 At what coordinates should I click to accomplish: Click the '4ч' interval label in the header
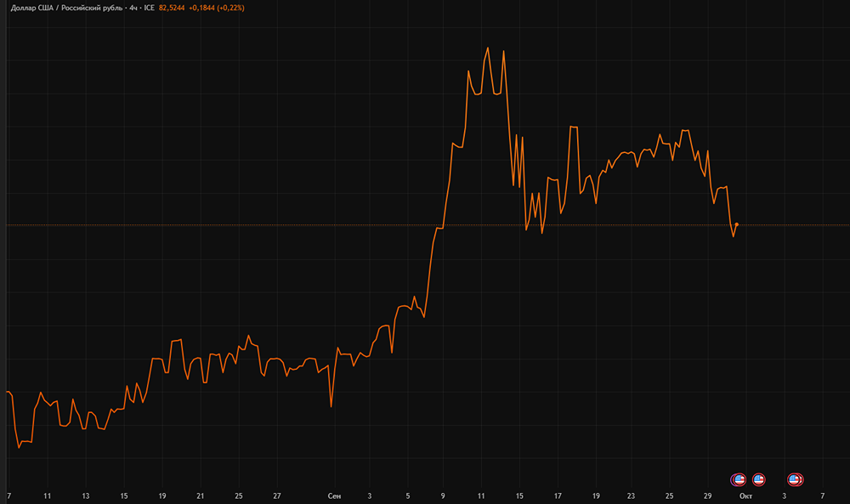(133, 8)
